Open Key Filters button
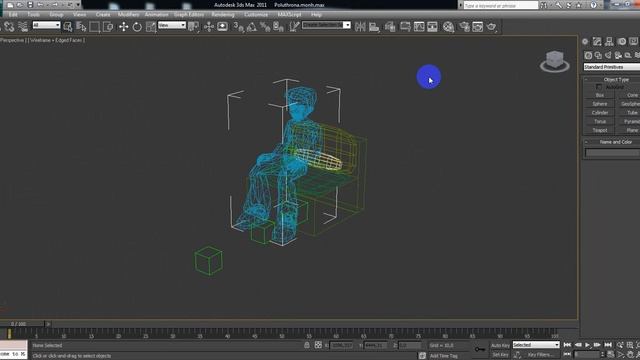The width and height of the screenshot is (640, 360). pyautogui.click(x=541, y=355)
